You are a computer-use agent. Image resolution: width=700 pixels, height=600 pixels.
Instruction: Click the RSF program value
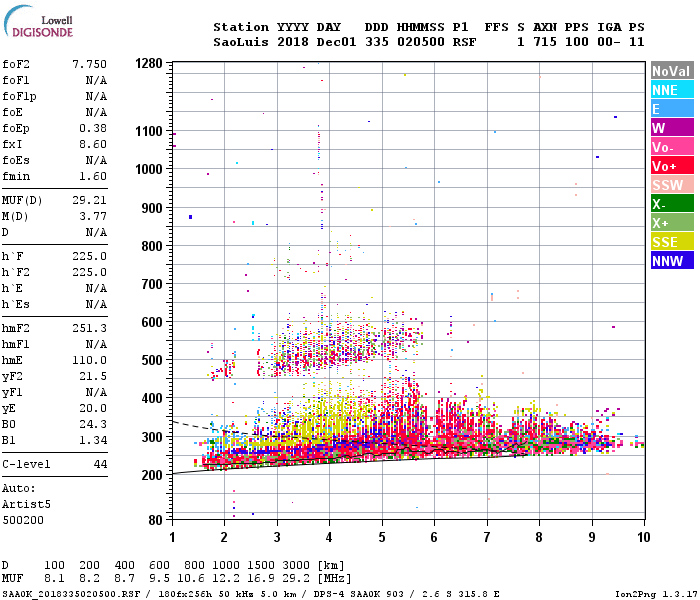(464, 42)
